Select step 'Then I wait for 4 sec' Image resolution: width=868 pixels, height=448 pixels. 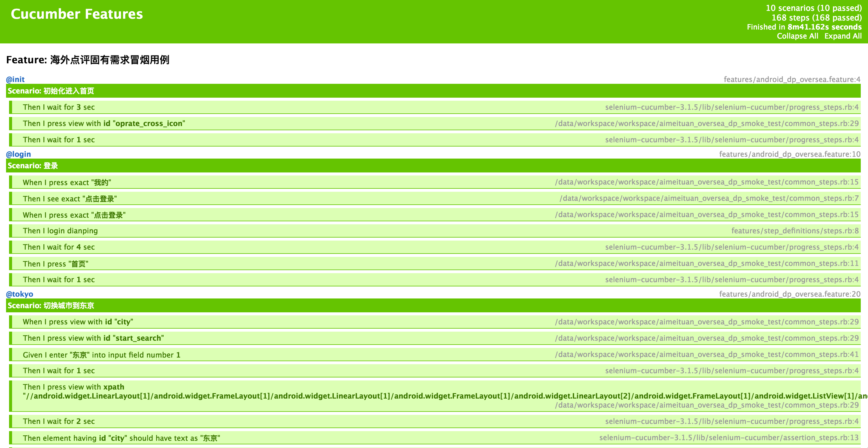435,247
